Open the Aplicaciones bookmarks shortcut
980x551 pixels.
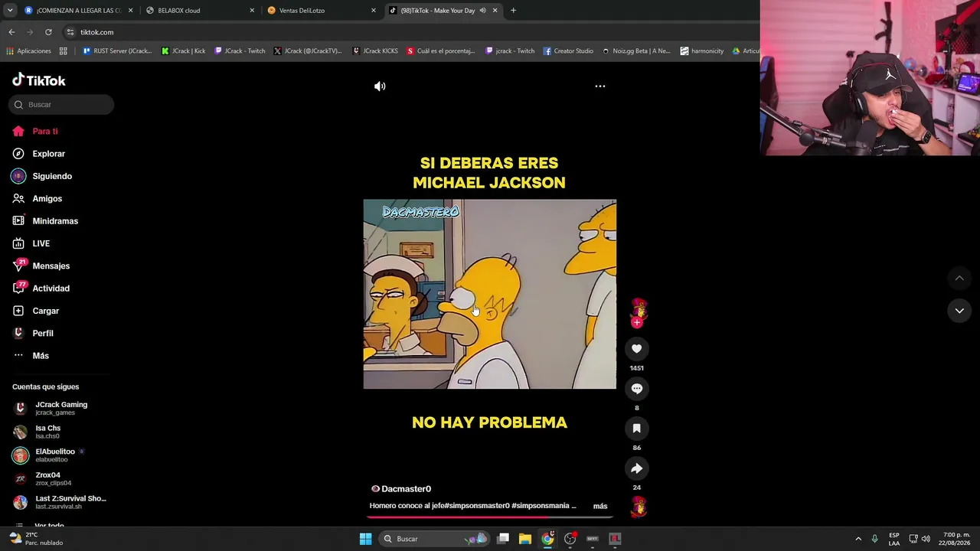pyautogui.click(x=29, y=51)
